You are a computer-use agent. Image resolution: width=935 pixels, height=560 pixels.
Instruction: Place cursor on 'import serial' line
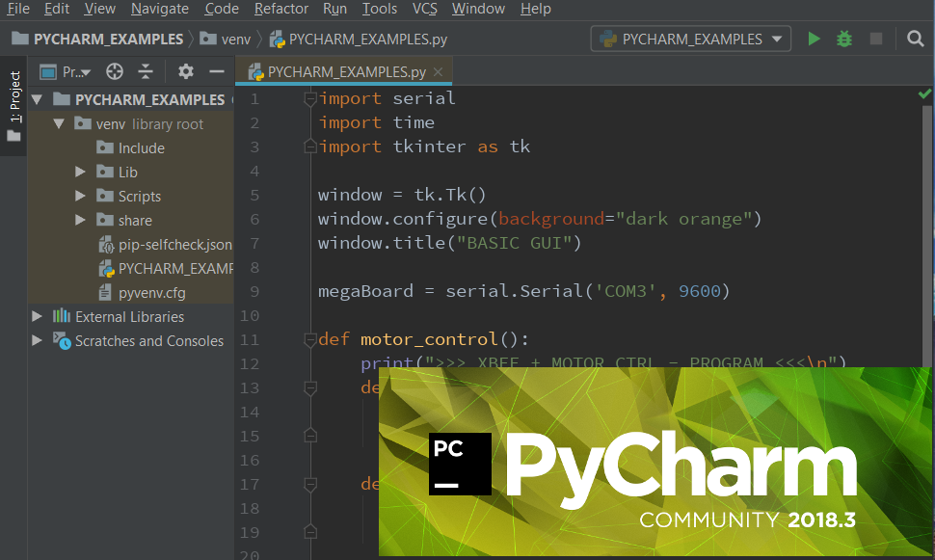387,98
